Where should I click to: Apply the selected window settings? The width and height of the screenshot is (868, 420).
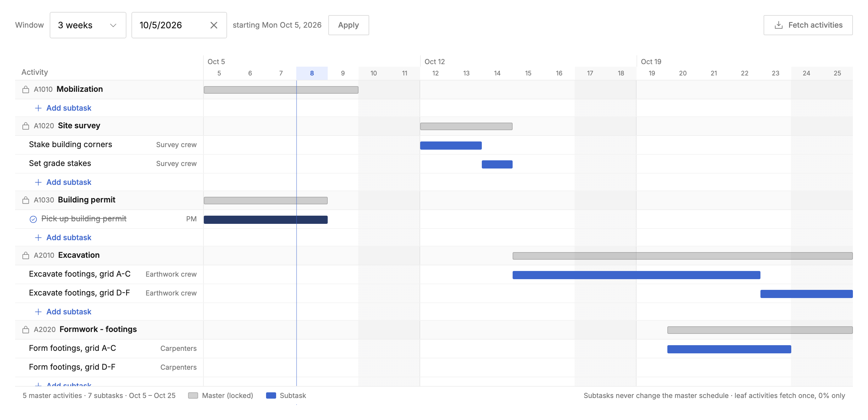tap(348, 25)
